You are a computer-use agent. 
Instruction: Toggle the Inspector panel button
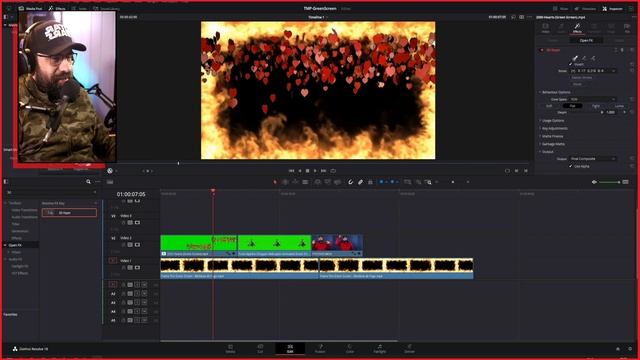[613, 8]
